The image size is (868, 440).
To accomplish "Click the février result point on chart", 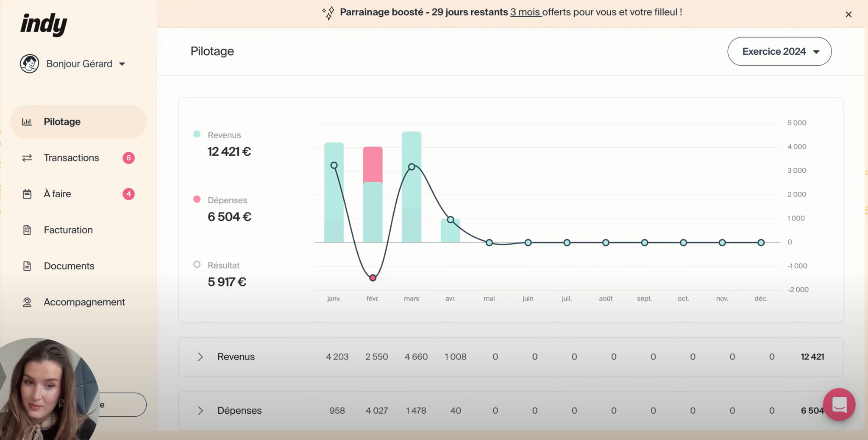I will [373, 278].
